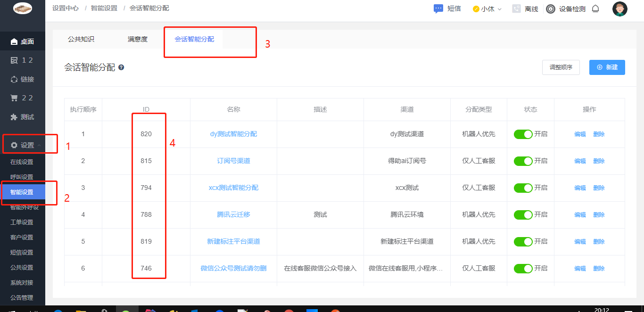Switch to the 公共知识 tab

pos(81,40)
